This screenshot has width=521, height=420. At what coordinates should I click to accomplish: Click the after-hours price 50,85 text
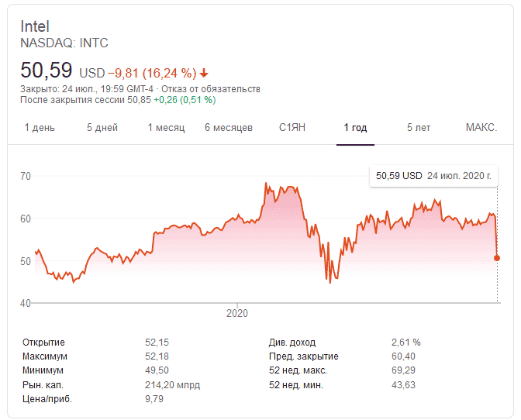click(140, 100)
